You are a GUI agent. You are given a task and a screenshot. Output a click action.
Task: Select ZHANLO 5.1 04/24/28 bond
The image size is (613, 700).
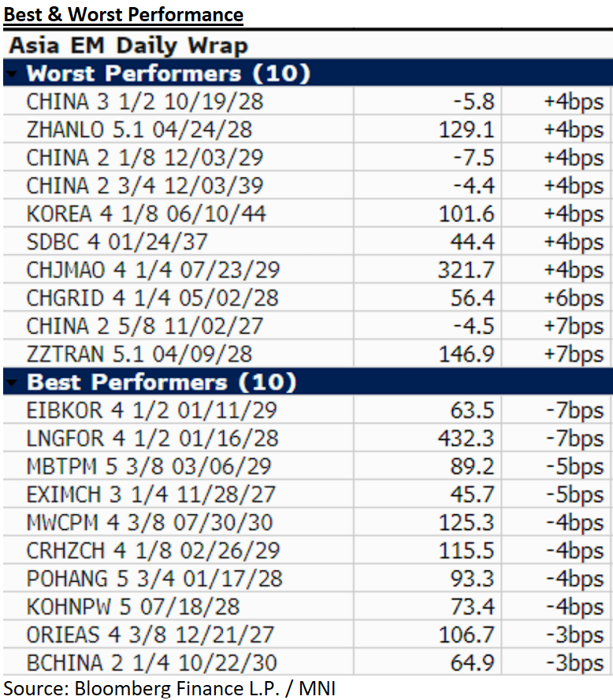(x=139, y=130)
